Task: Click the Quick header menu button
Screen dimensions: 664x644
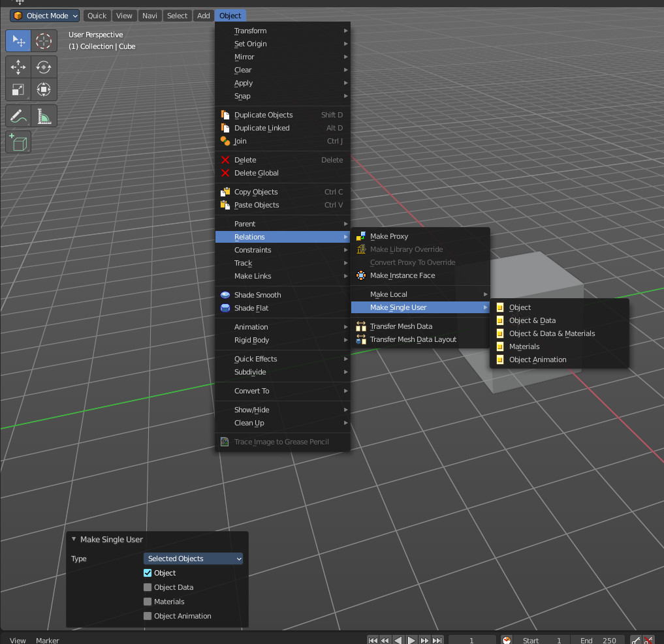Action: 97,16
